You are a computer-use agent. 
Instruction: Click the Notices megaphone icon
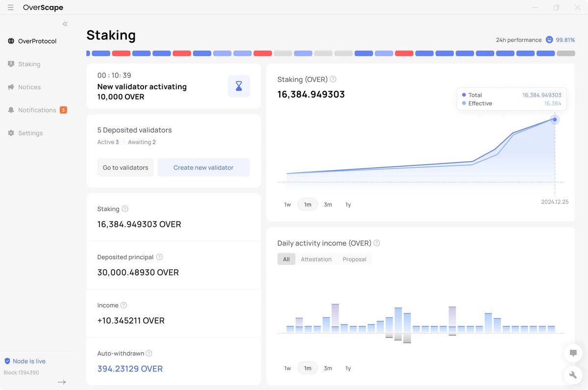(11, 87)
